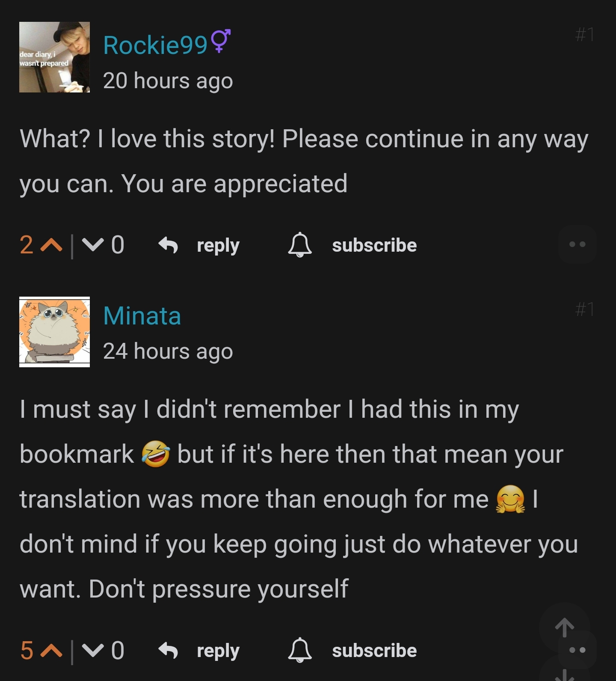Open Minata's profile via username
Screen dimensions: 616x681
click(142, 316)
